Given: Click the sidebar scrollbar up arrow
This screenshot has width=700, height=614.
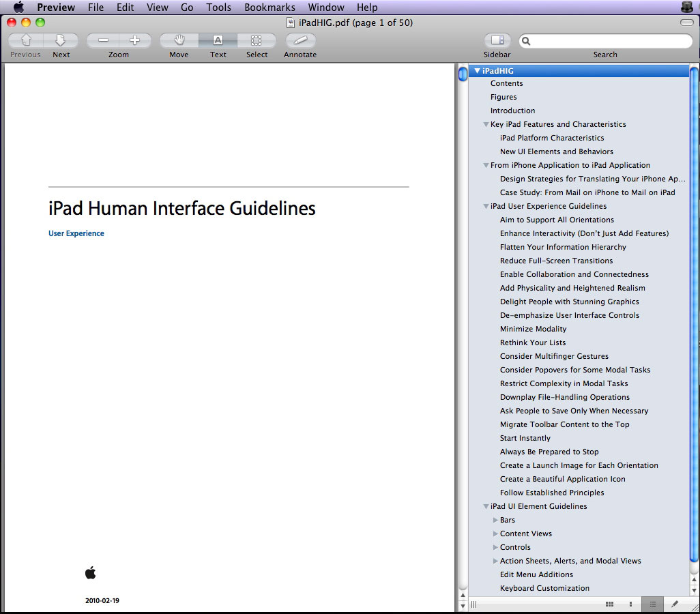Looking at the screenshot, I should tap(694, 580).
